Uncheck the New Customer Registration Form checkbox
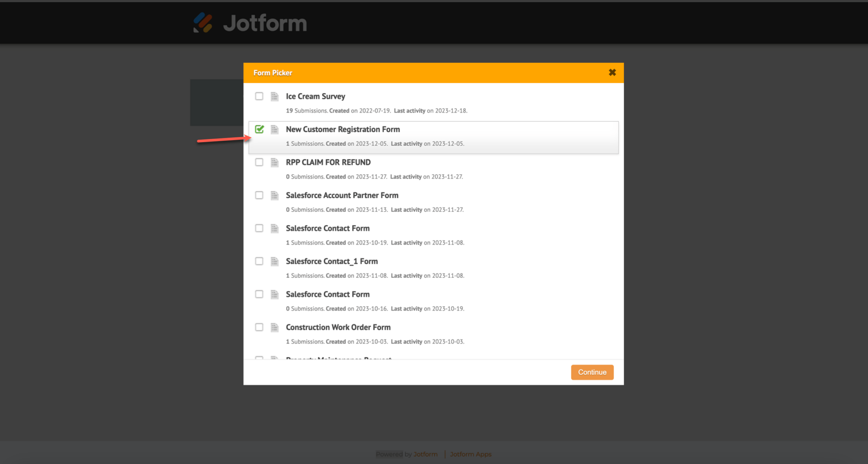The width and height of the screenshot is (868, 464). pyautogui.click(x=259, y=129)
